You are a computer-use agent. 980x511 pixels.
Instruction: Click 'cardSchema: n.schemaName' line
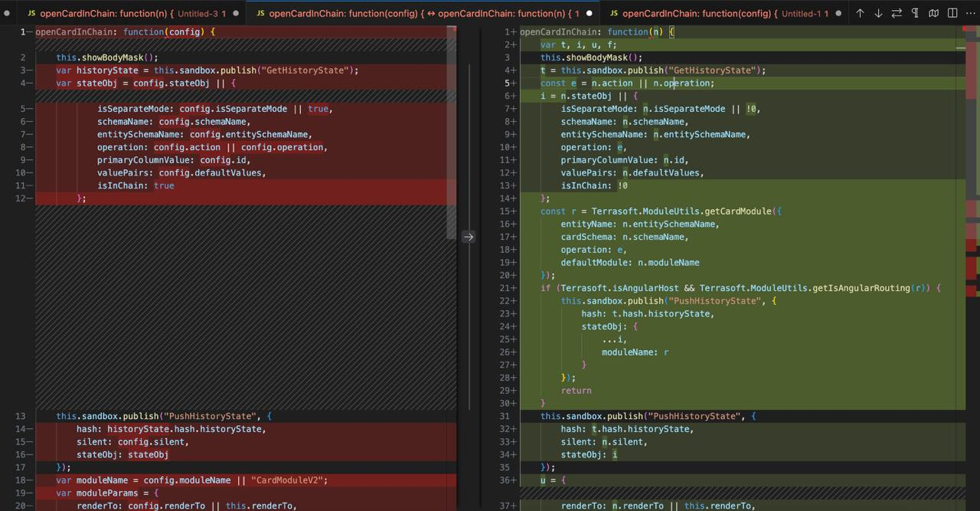coord(624,237)
